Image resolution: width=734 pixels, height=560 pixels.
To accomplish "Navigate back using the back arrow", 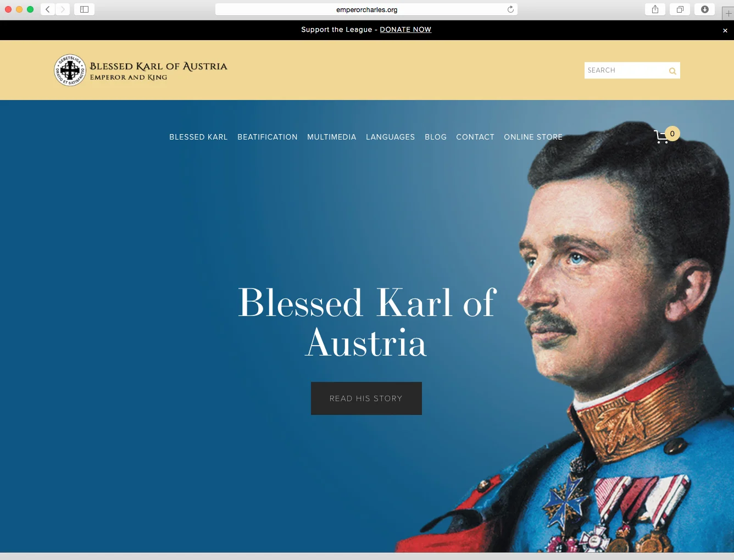I will coord(47,9).
